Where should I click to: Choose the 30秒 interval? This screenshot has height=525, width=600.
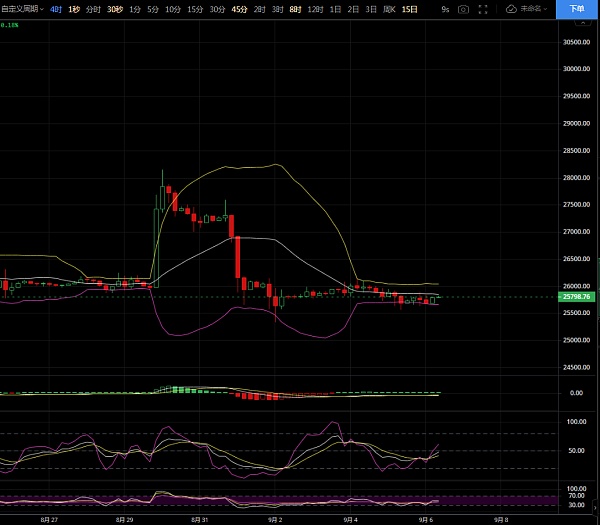coord(115,9)
